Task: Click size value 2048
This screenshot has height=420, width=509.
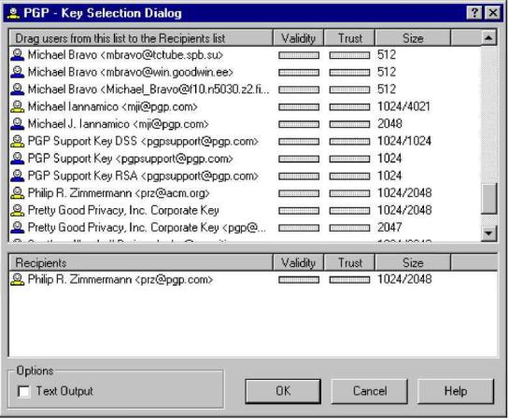Action: pyautogui.click(x=389, y=123)
